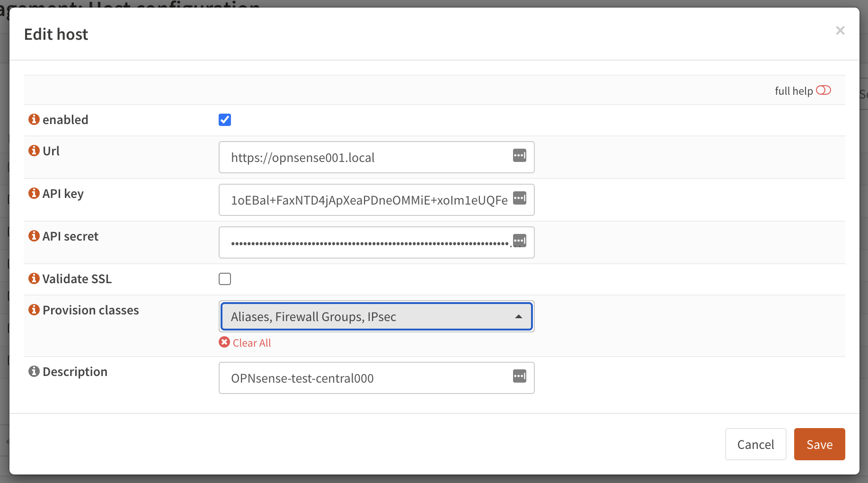This screenshot has height=483, width=868.
Task: Click info icon next to enabled
Action: 34,119
